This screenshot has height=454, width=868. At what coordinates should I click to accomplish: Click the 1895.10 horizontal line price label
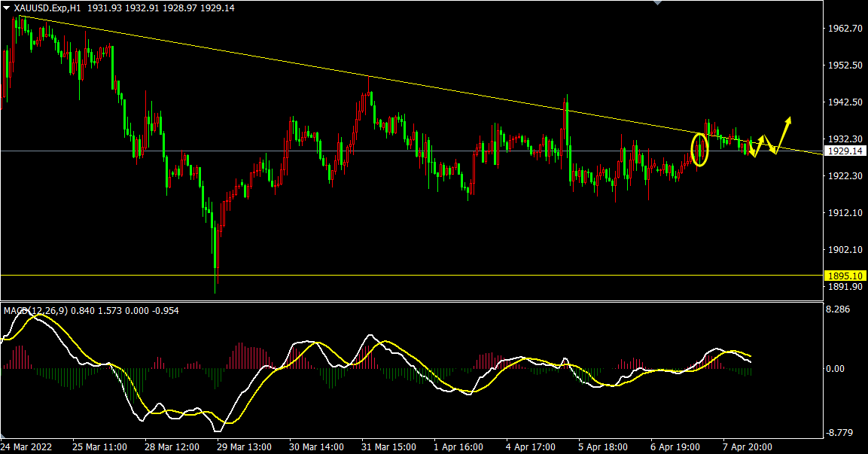point(843,276)
